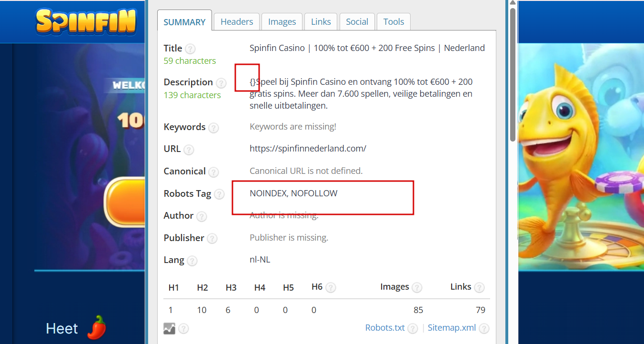Click help icon next to Robots Tag
The width and height of the screenshot is (644, 344).
click(219, 194)
